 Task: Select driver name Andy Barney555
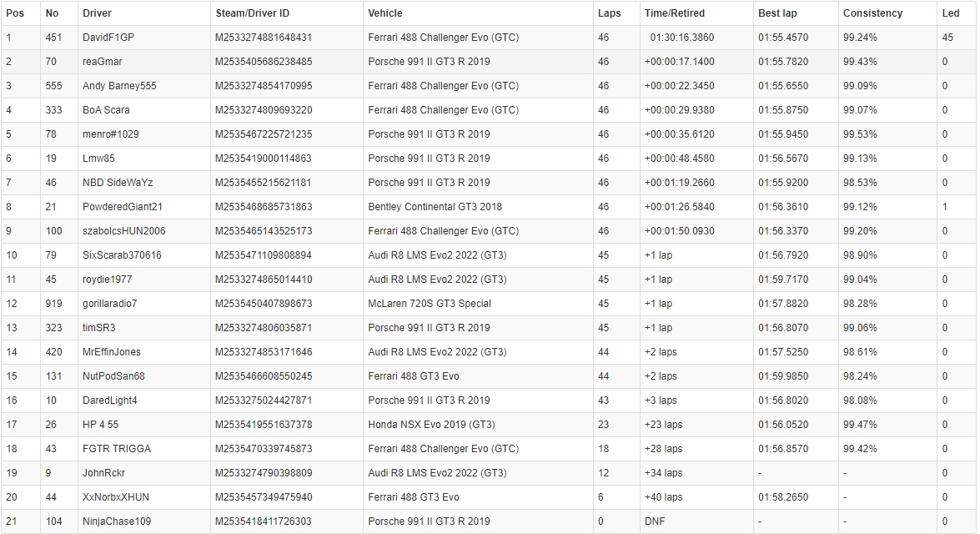pyautogui.click(x=119, y=86)
